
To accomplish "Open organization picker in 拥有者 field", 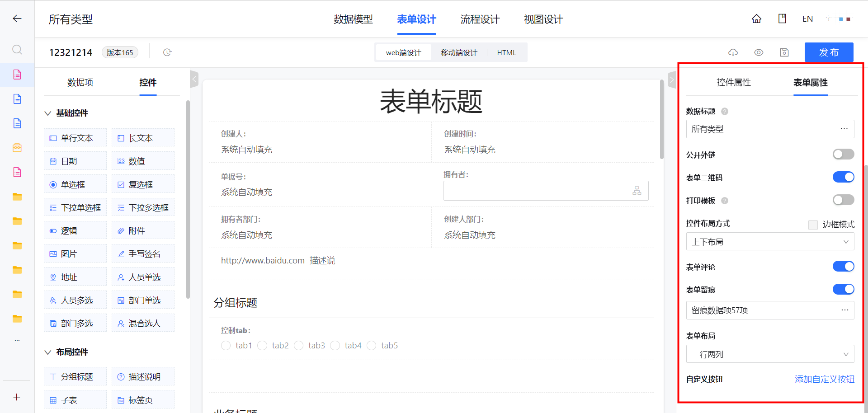I will pyautogui.click(x=637, y=191).
